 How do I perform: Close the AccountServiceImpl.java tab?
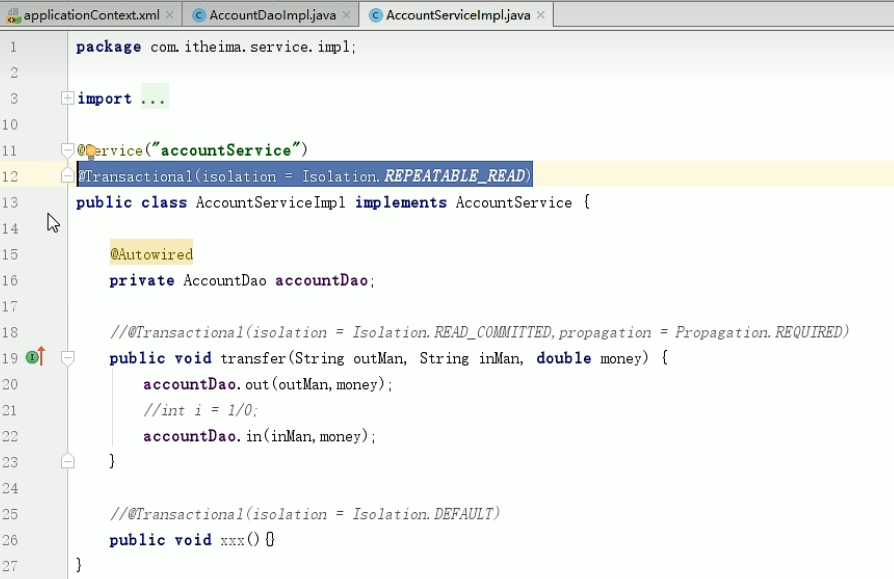pyautogui.click(x=541, y=15)
